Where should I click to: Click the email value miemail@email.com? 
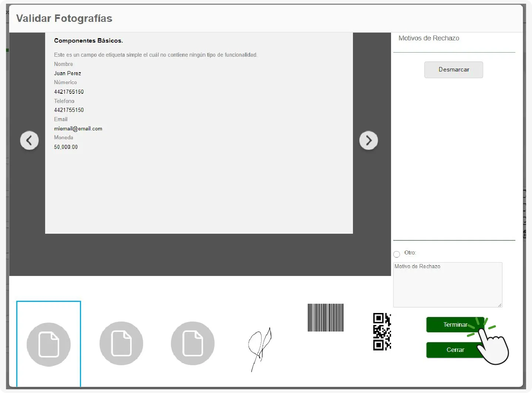point(78,129)
